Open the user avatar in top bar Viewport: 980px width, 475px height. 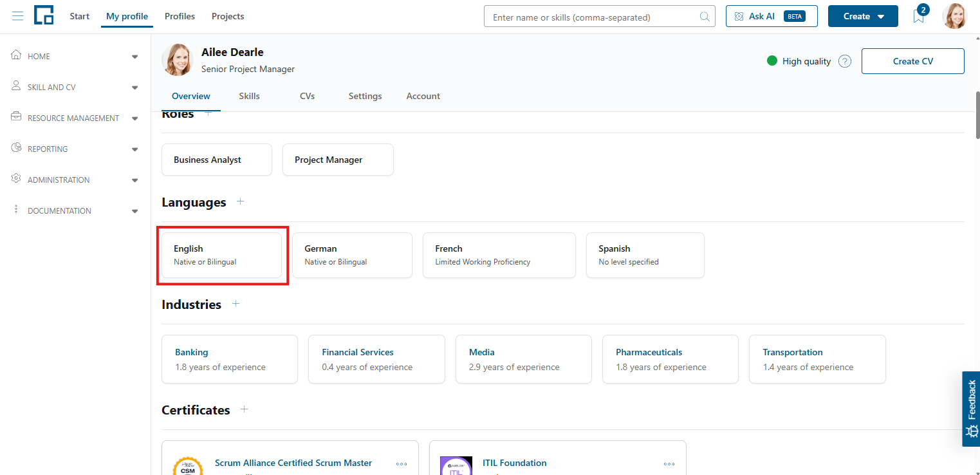(x=955, y=16)
